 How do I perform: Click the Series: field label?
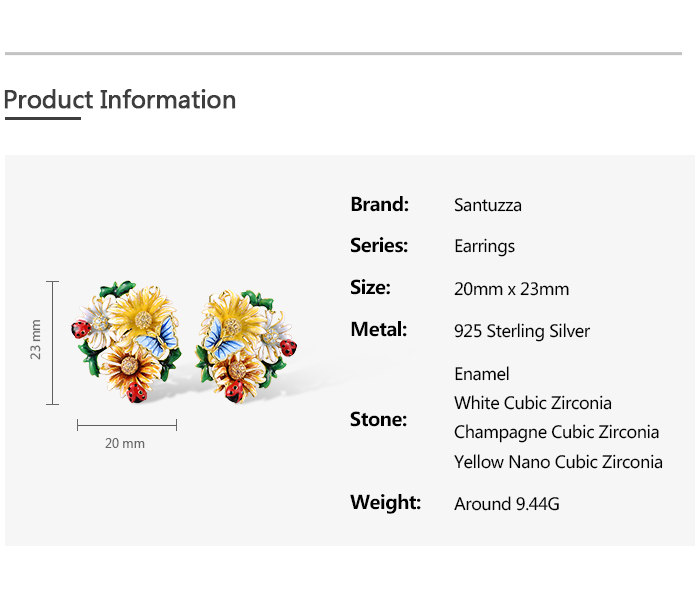(379, 246)
